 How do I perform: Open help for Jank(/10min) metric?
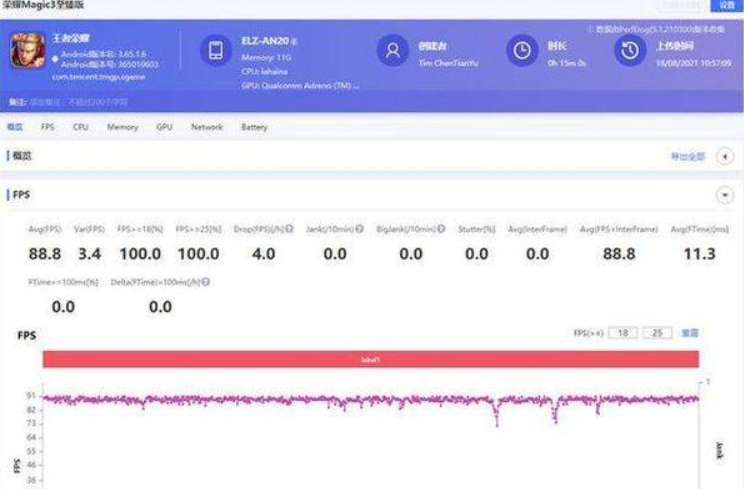[359, 229]
